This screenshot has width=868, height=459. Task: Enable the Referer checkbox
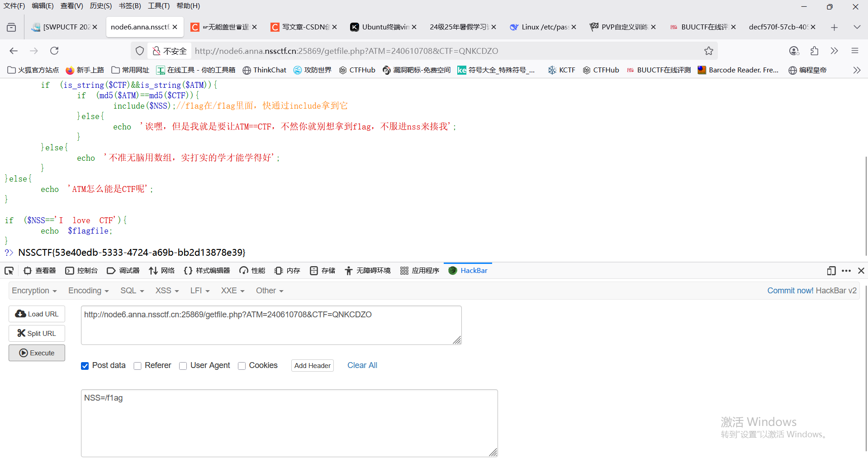tap(138, 366)
